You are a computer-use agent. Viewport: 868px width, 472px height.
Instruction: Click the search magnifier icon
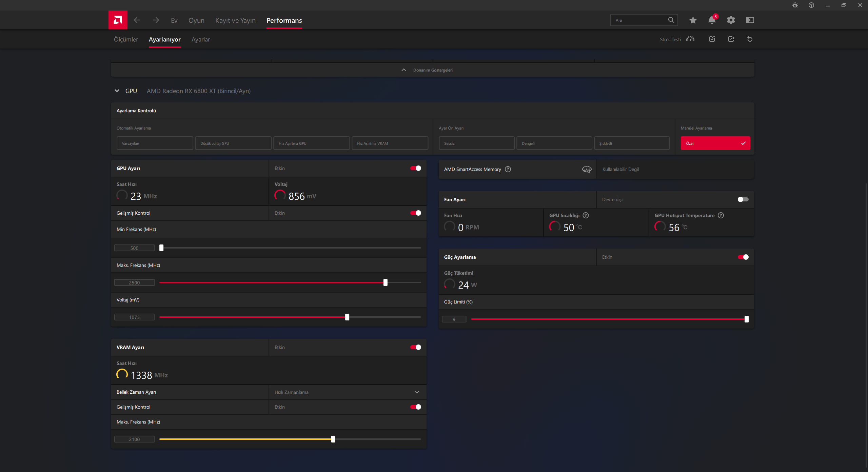click(671, 20)
